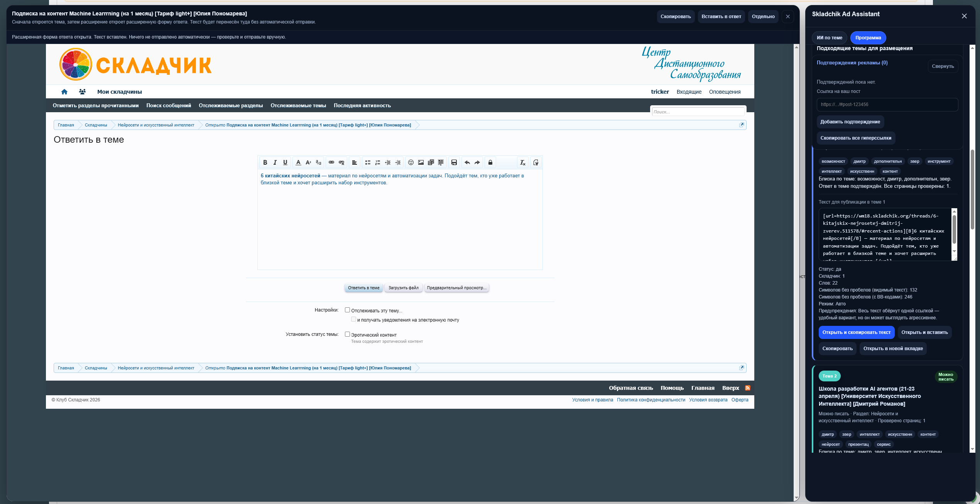
Task: Click the smiley emoji icon
Action: pos(411,162)
